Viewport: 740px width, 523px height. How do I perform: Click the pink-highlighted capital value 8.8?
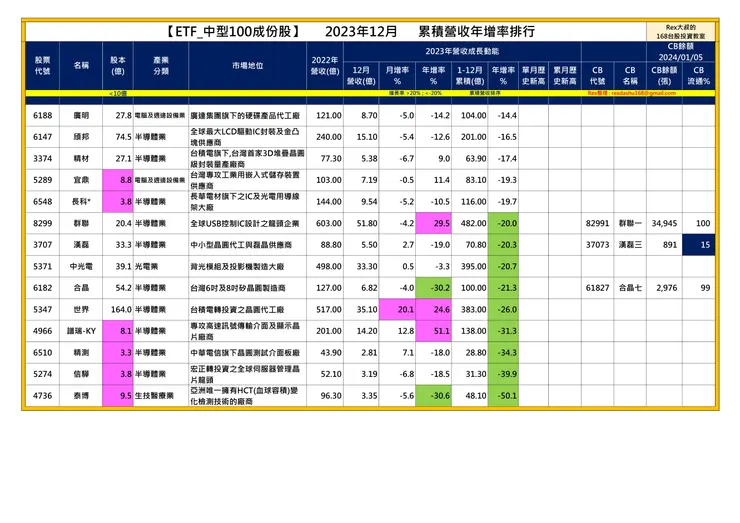118,180
